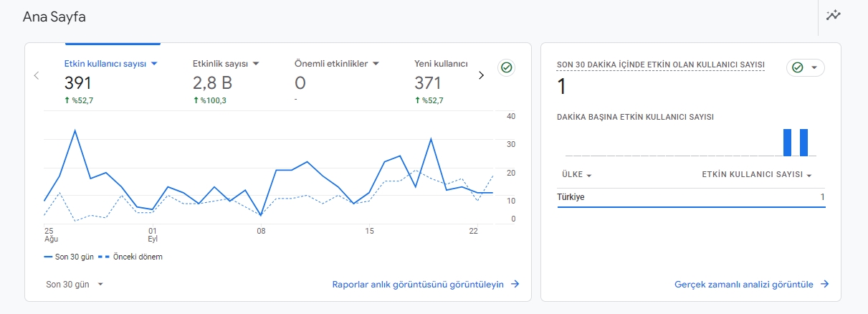
Task: Click the 15 date label on chart axis
Action: (x=369, y=231)
